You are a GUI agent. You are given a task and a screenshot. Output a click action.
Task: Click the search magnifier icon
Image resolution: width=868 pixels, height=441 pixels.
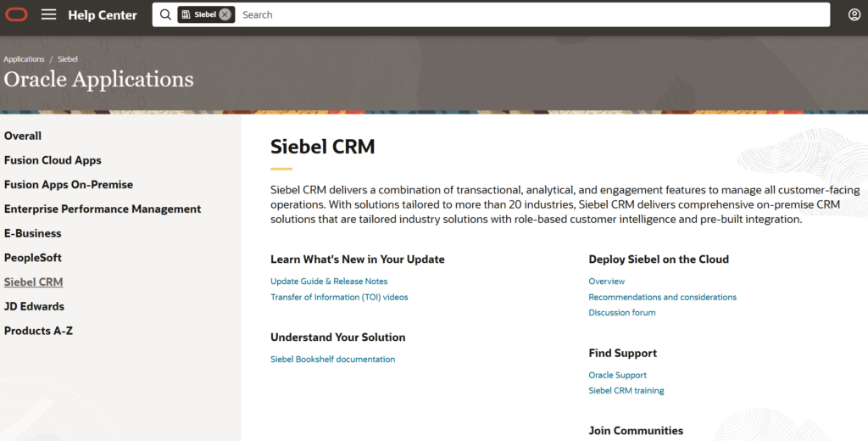[x=165, y=14]
